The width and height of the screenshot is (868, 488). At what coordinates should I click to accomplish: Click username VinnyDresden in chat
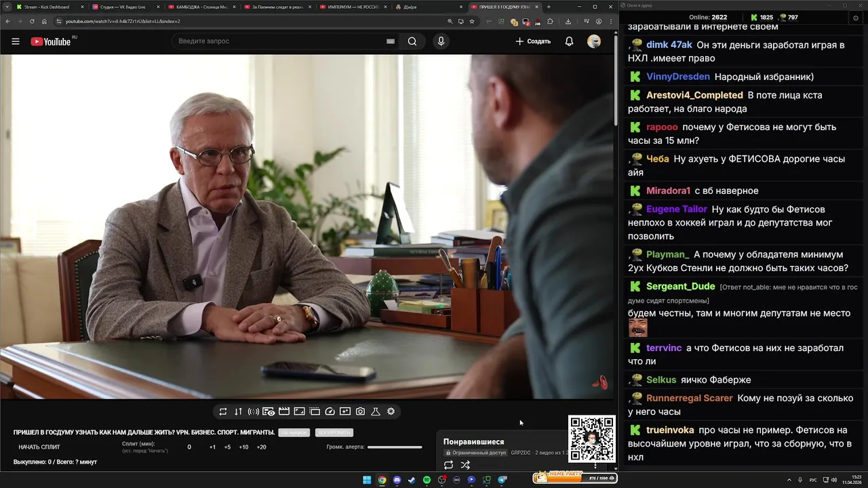tap(678, 77)
